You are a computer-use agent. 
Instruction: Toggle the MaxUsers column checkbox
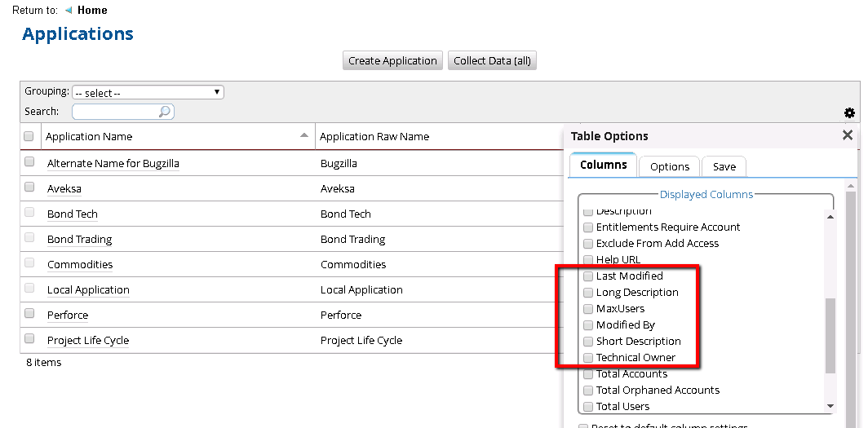(588, 309)
